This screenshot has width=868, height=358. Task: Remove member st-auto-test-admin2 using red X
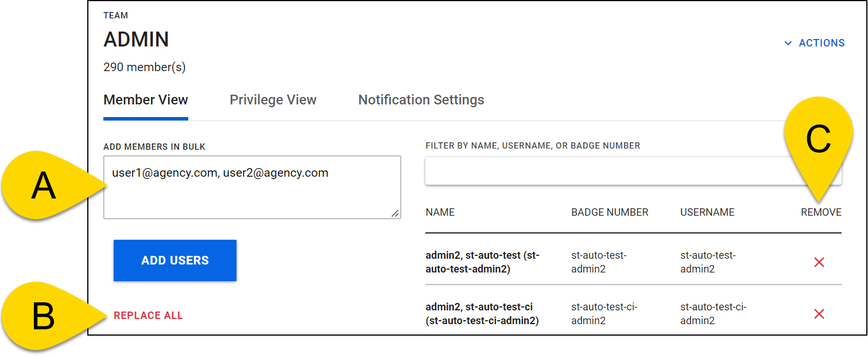pyautogui.click(x=819, y=262)
